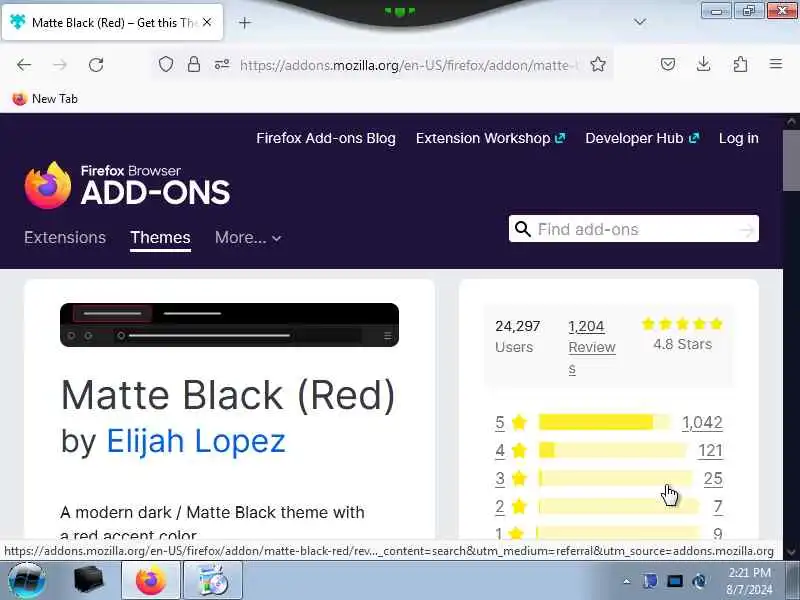This screenshot has height=600, width=800.
Task: Open the tracking protection shield icon
Action: pyautogui.click(x=166, y=64)
